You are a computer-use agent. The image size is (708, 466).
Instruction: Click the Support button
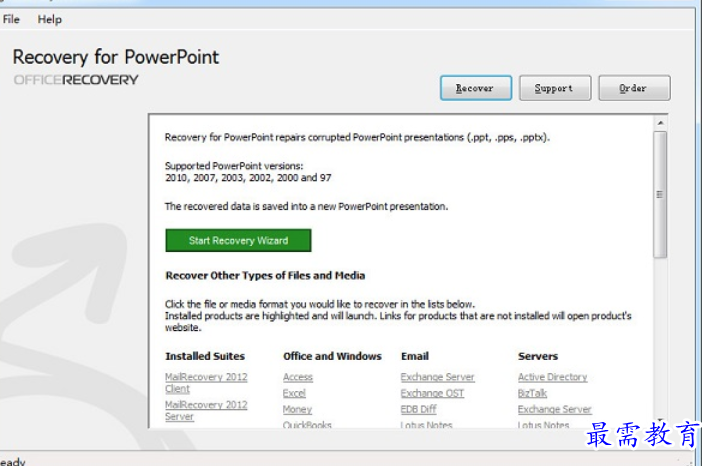click(554, 88)
